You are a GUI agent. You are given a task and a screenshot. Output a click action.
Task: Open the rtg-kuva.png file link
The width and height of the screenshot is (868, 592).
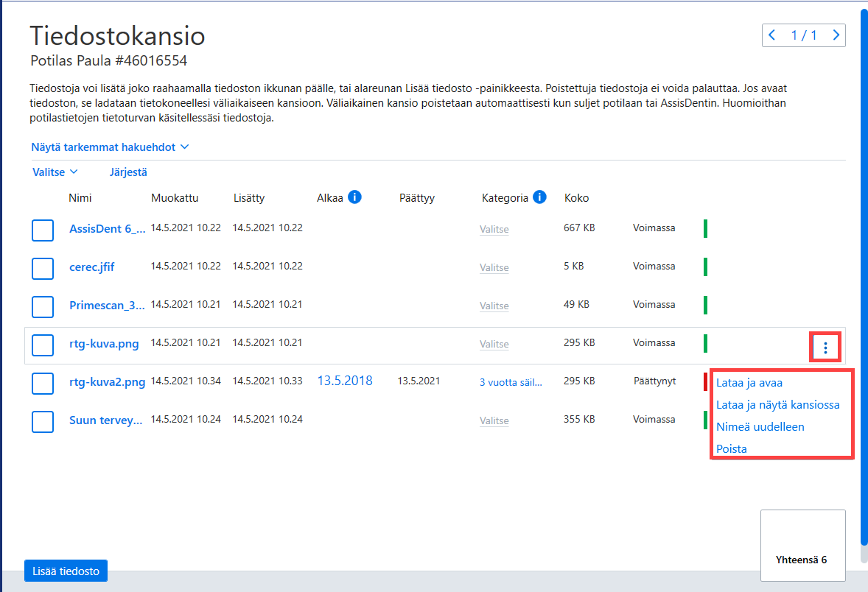[x=104, y=344]
